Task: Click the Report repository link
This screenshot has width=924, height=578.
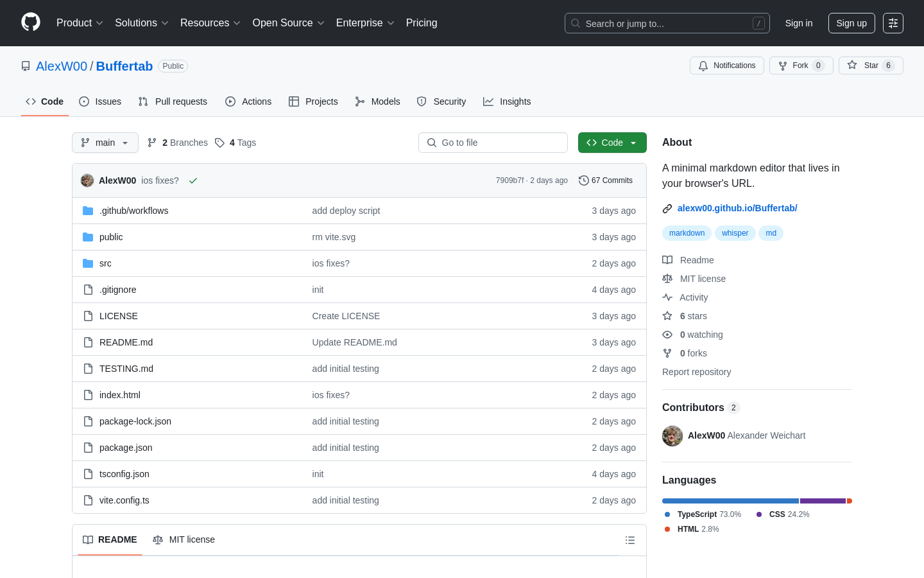Action: coord(696,372)
